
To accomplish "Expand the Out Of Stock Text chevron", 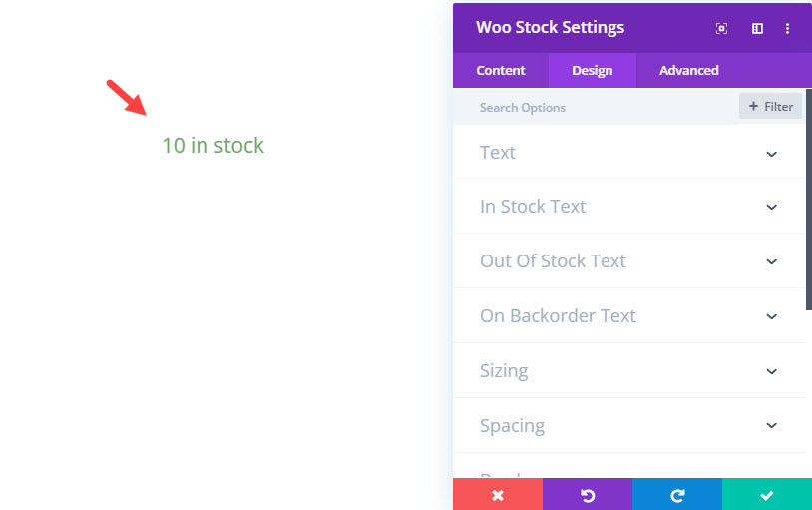I will pyautogui.click(x=772, y=261).
